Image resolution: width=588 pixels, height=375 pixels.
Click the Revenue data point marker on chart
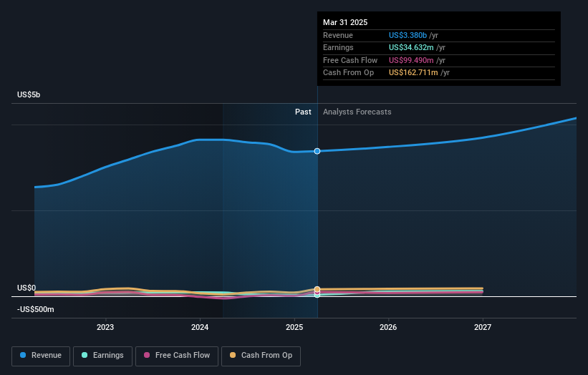tap(317, 151)
